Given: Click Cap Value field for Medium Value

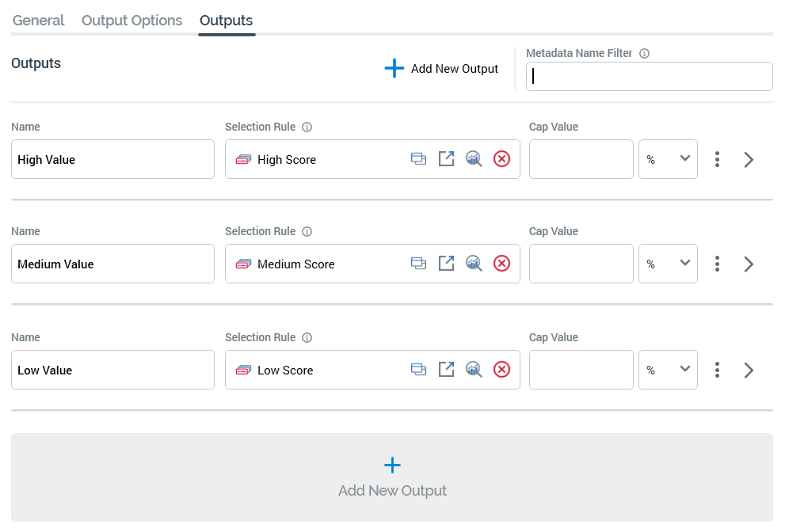Looking at the screenshot, I should click(581, 264).
